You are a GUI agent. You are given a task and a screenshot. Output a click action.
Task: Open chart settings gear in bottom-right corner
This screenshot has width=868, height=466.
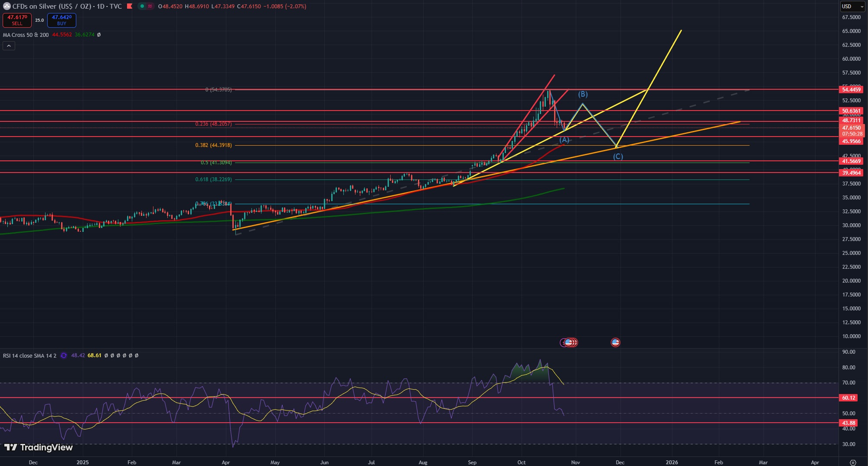click(x=853, y=462)
